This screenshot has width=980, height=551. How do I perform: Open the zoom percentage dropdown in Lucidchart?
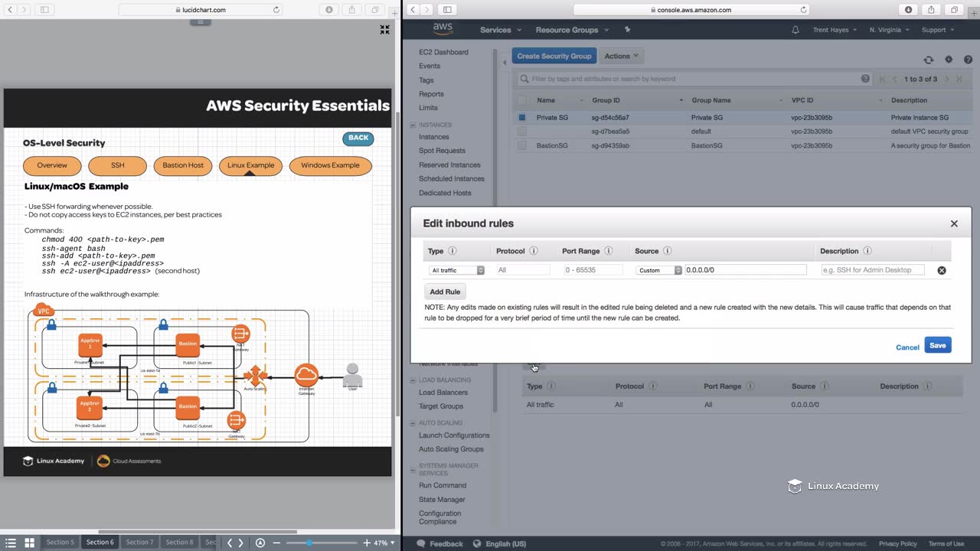coord(384,543)
